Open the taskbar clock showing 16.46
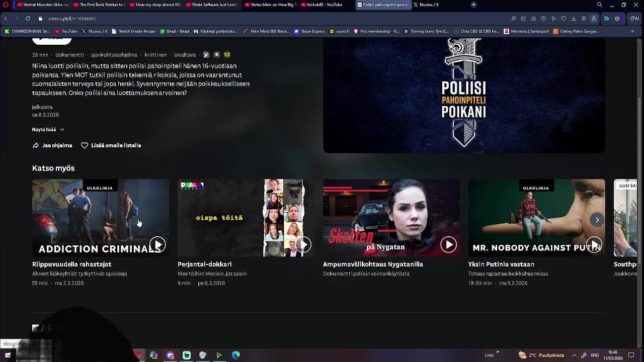 [x=613, y=355]
